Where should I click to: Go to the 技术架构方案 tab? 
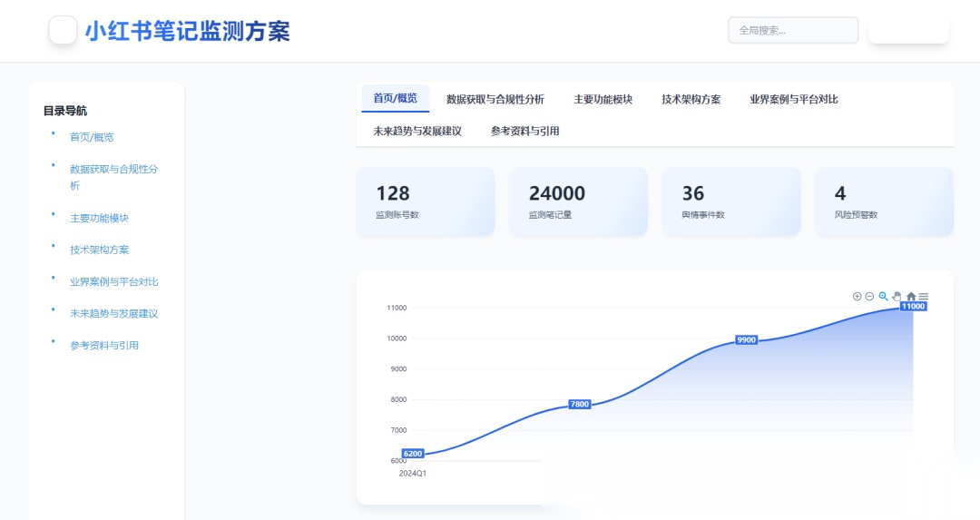tap(691, 100)
